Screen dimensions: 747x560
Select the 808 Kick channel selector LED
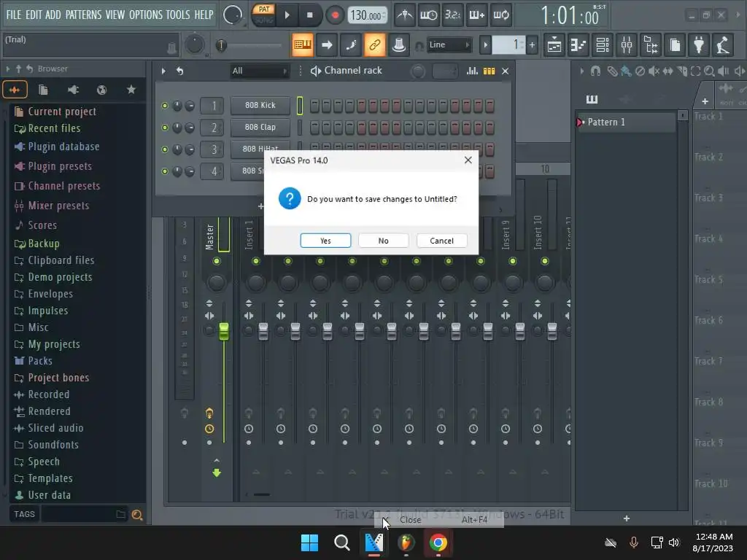(x=300, y=106)
